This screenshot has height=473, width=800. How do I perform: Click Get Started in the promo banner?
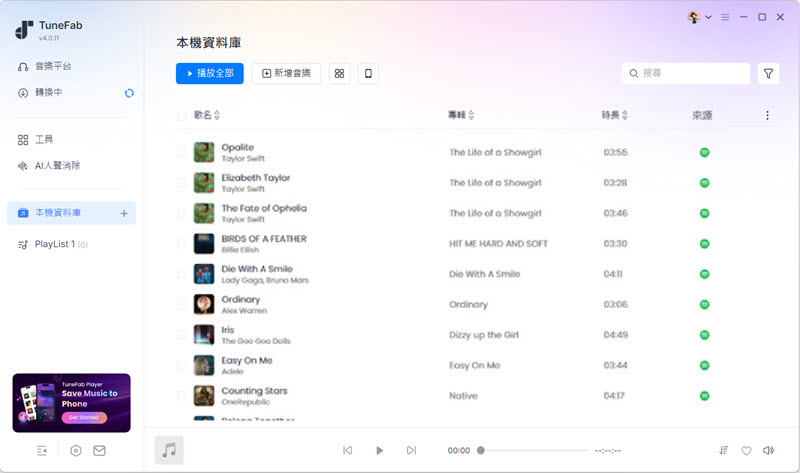coord(84,417)
